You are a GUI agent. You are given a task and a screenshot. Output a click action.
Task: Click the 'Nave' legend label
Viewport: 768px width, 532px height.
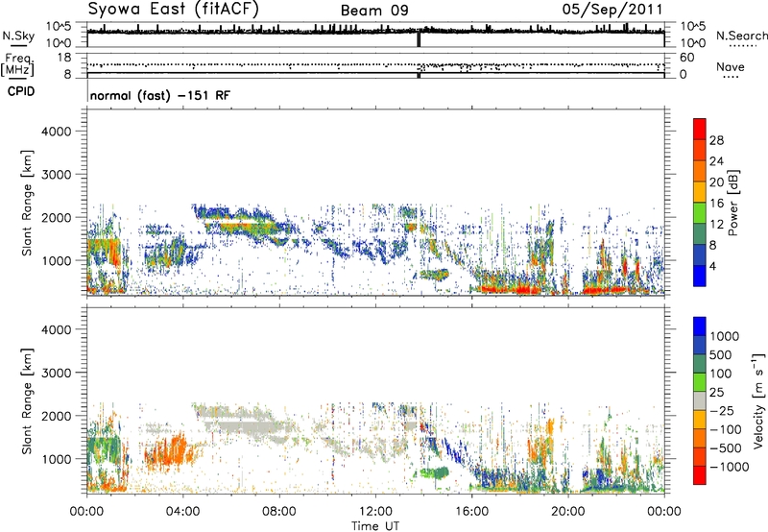(731, 66)
